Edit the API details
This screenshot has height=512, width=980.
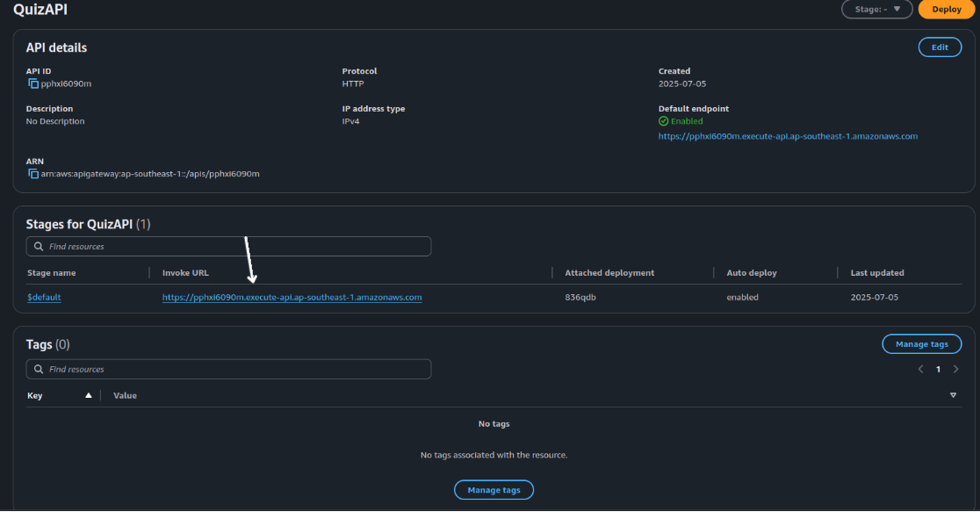pos(940,47)
